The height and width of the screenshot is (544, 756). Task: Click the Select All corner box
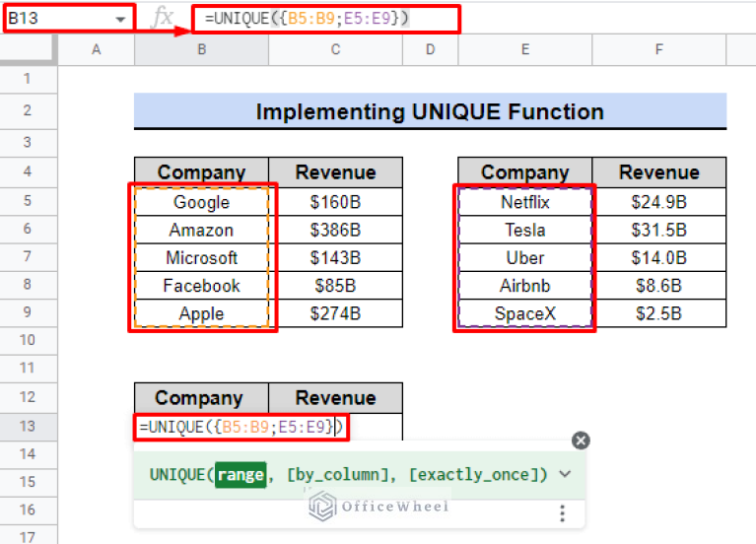pos(28,49)
